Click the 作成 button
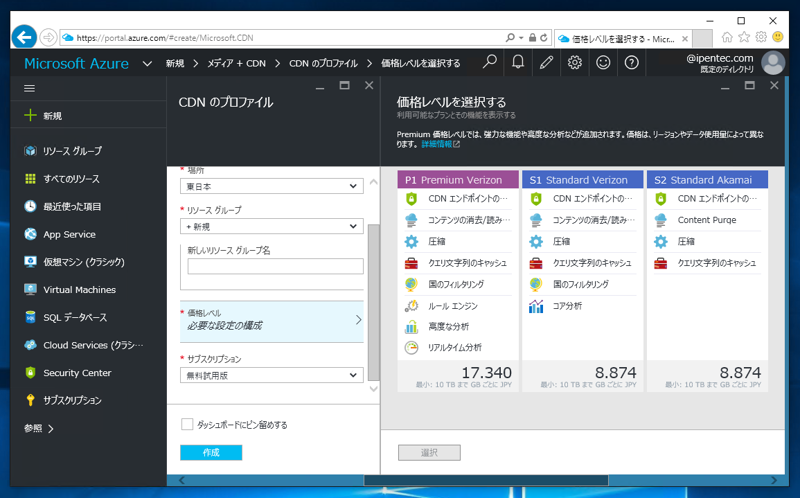Screen dimensions: 800x498 pos(211,452)
